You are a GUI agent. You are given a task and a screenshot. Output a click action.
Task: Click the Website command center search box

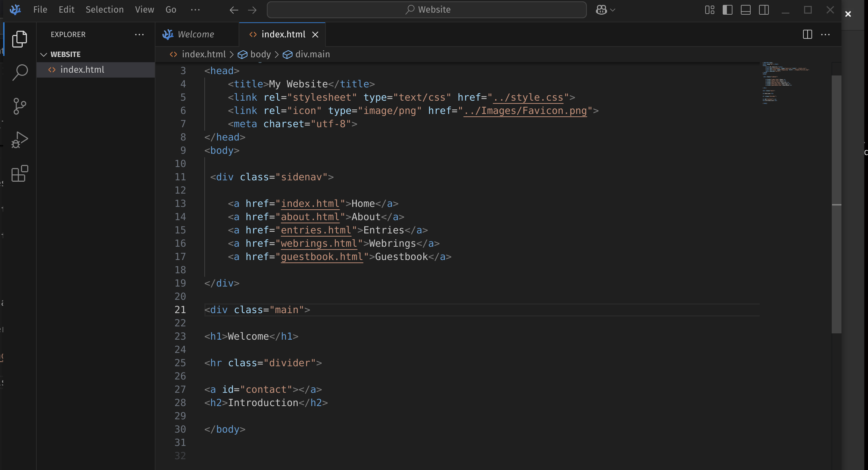point(426,10)
